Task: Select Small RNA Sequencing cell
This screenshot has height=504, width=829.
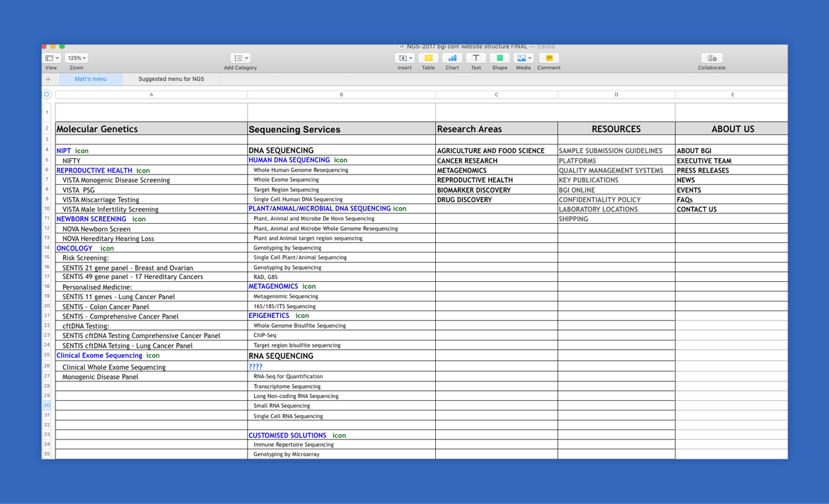Action: pos(342,406)
